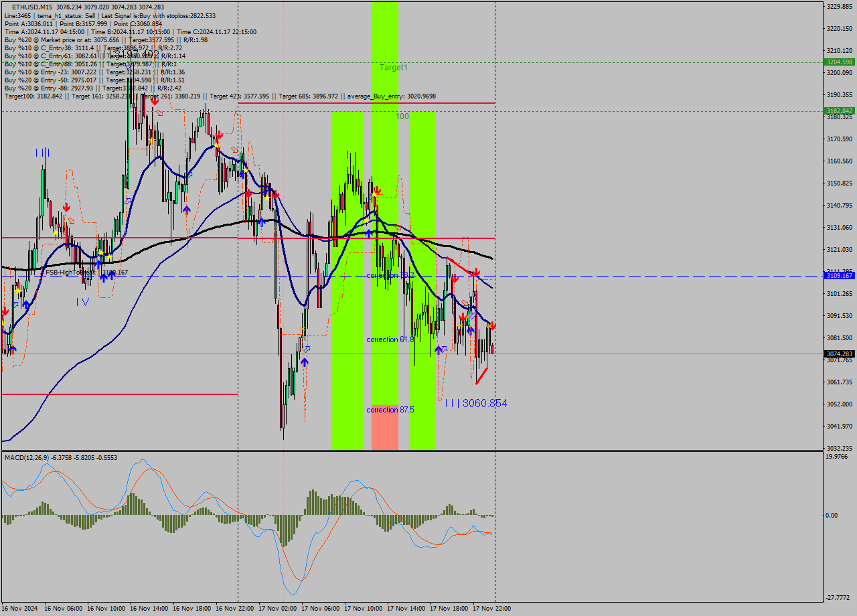Click the '16 Nov 14:00' time label
Screen dimensions: 857x616
pos(149,608)
